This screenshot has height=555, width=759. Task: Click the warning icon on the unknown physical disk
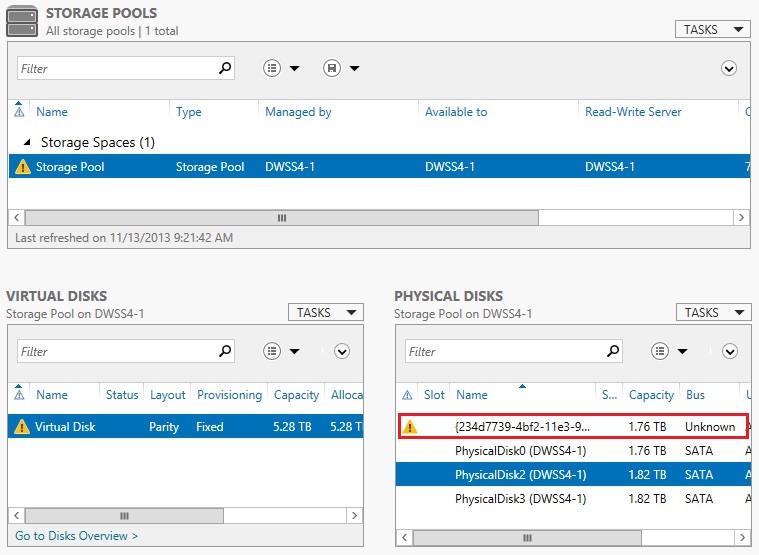[408, 427]
